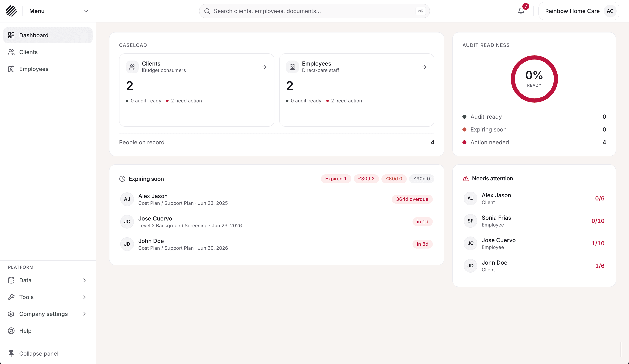Click John Doe 1/6 score
The width and height of the screenshot is (629, 364).
coord(600,266)
